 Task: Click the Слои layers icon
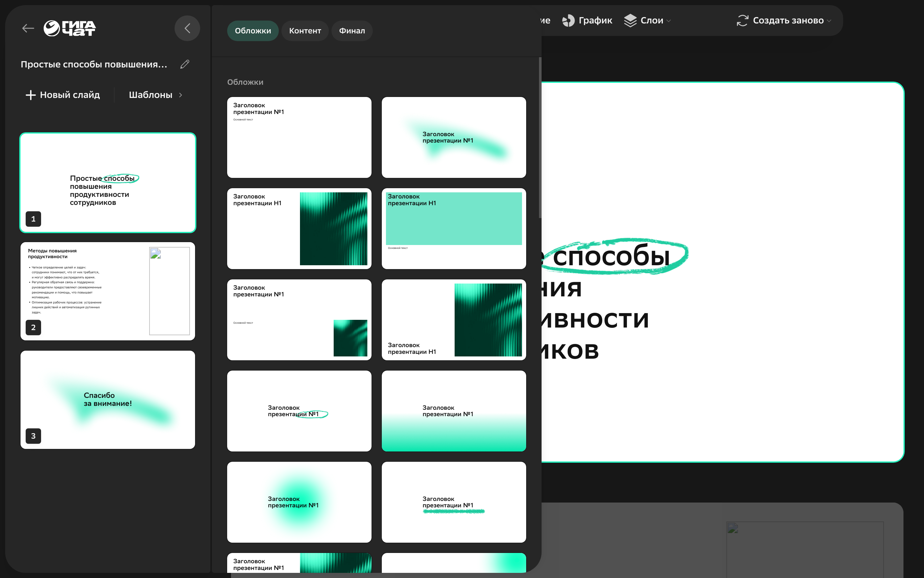tap(630, 21)
